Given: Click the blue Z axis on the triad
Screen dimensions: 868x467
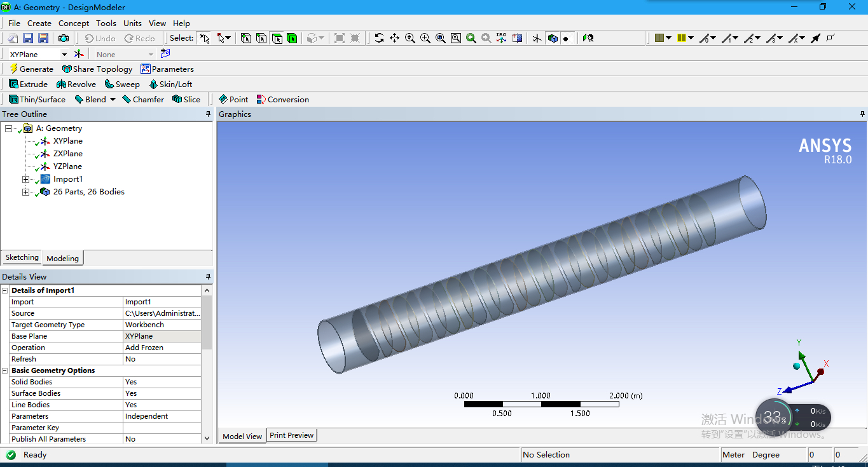Looking at the screenshot, I should pos(794,387).
